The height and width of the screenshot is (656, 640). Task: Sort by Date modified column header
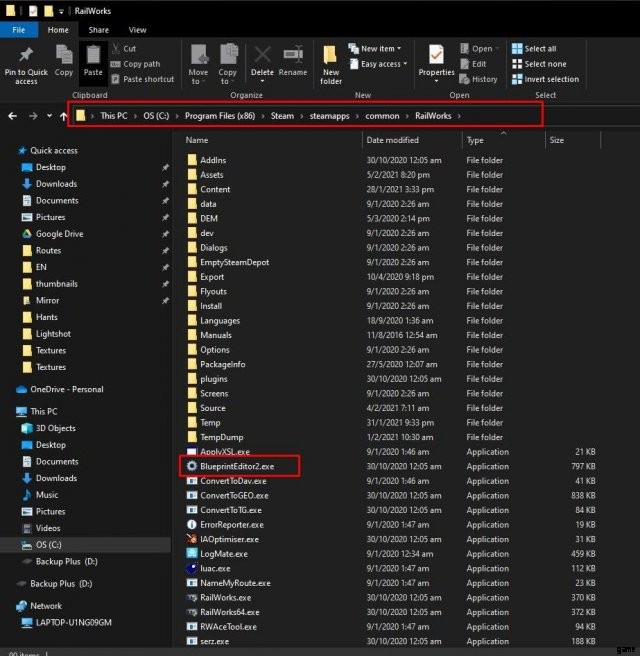point(392,140)
